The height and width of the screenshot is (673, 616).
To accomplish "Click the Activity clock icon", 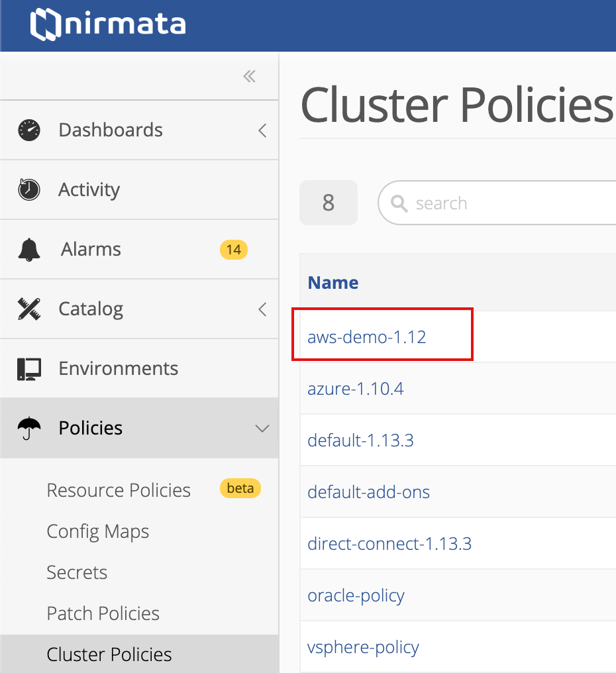I will (x=29, y=189).
